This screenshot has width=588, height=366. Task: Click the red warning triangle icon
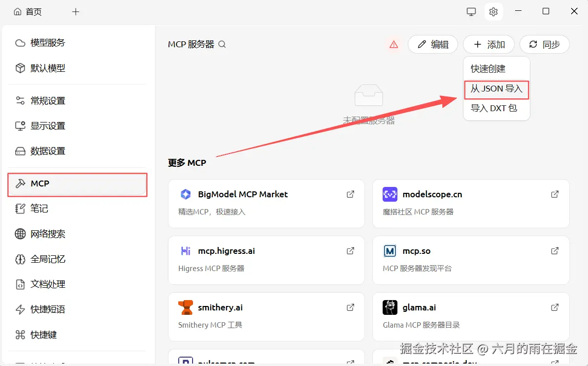pyautogui.click(x=393, y=45)
